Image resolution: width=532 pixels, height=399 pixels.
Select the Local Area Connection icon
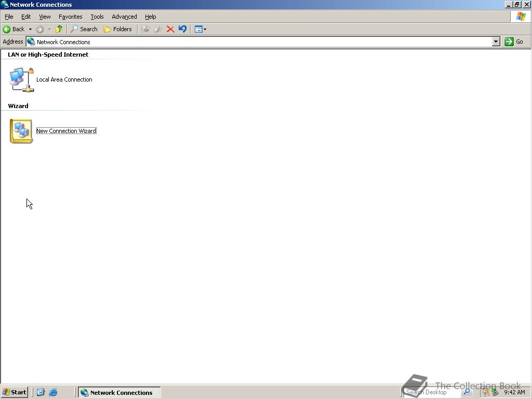click(21, 79)
